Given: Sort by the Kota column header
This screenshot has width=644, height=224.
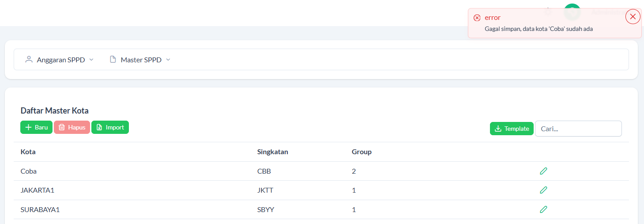Looking at the screenshot, I should click(x=28, y=152).
